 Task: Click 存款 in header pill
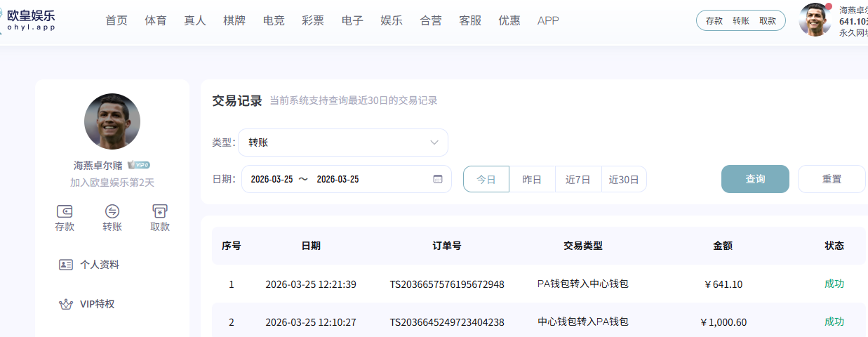tap(714, 20)
